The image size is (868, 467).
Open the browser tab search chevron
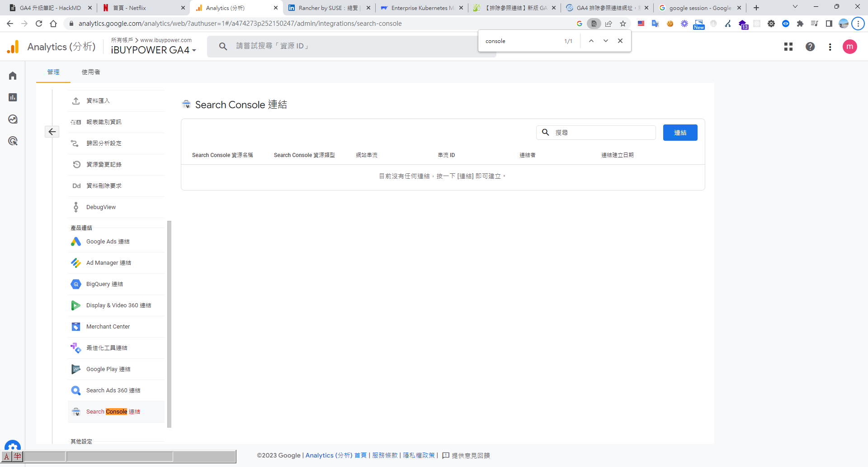click(795, 7)
